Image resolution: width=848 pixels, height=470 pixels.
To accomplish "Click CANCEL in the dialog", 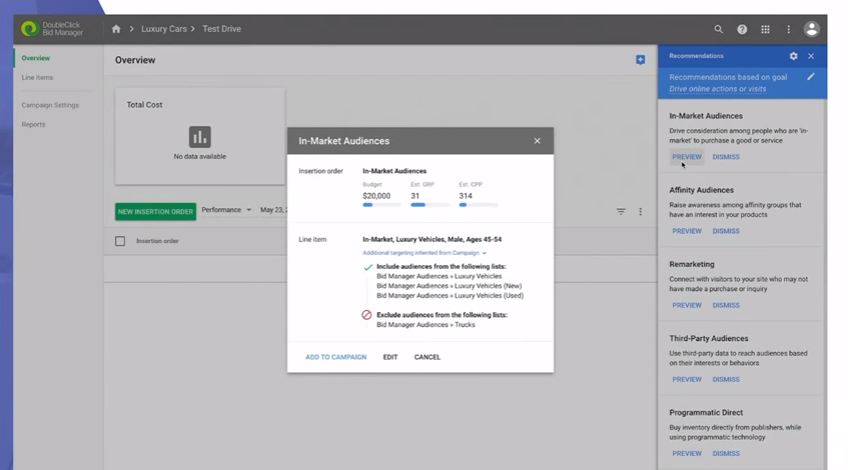I will 427,357.
